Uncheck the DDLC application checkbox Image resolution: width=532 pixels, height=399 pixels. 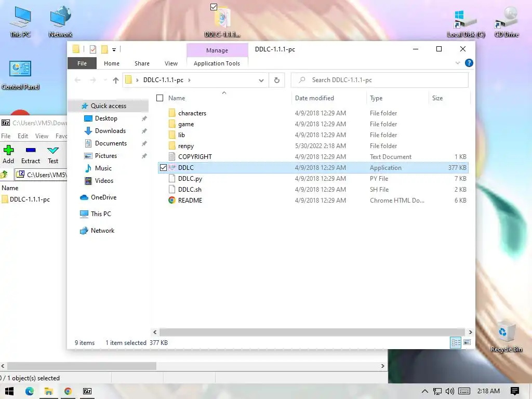pyautogui.click(x=163, y=168)
